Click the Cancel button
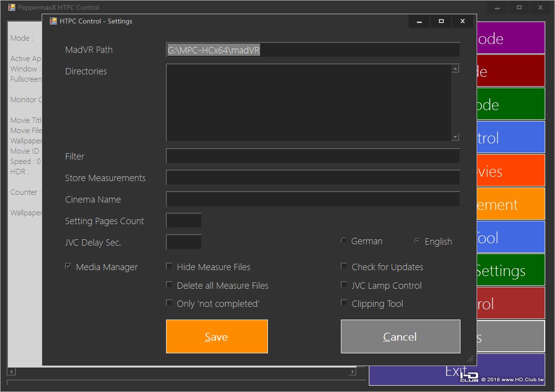555x392 pixels. coord(401,337)
